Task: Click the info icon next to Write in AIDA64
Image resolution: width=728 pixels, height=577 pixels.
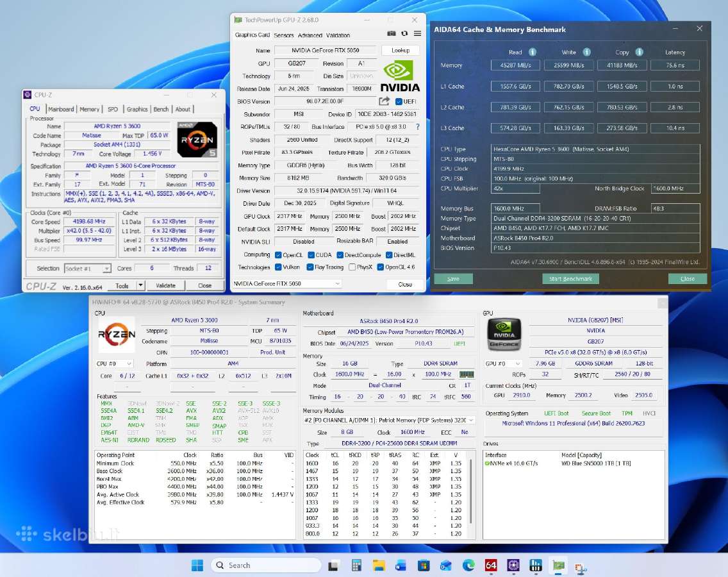Action: pyautogui.click(x=587, y=52)
